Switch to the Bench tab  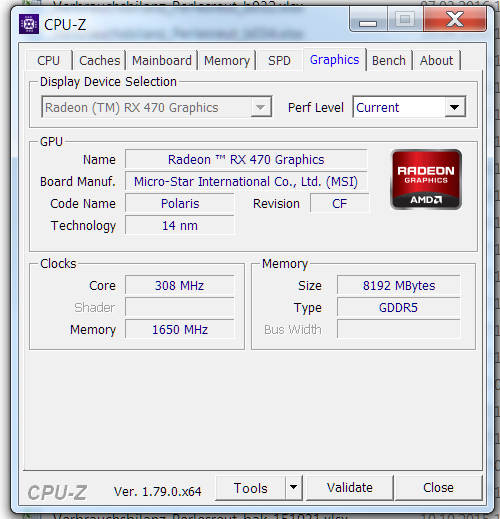pos(389,61)
